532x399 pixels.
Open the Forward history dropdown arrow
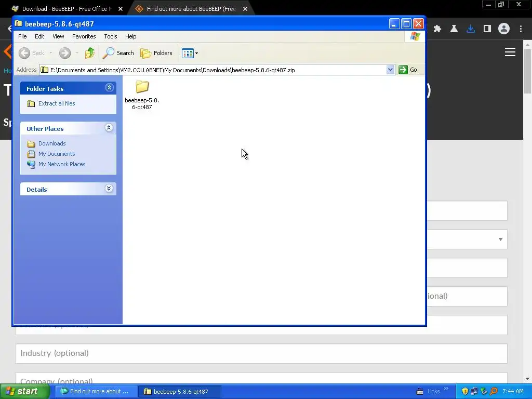(x=77, y=53)
